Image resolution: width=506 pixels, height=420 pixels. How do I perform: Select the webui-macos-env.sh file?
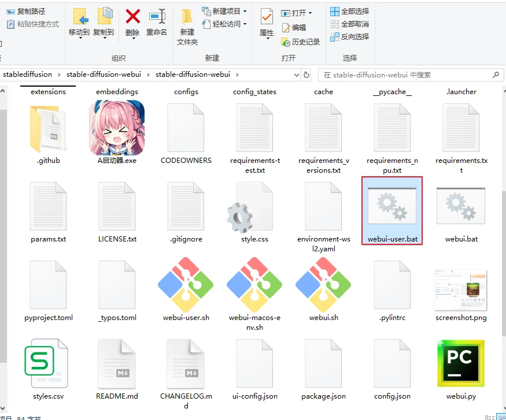[x=254, y=294]
